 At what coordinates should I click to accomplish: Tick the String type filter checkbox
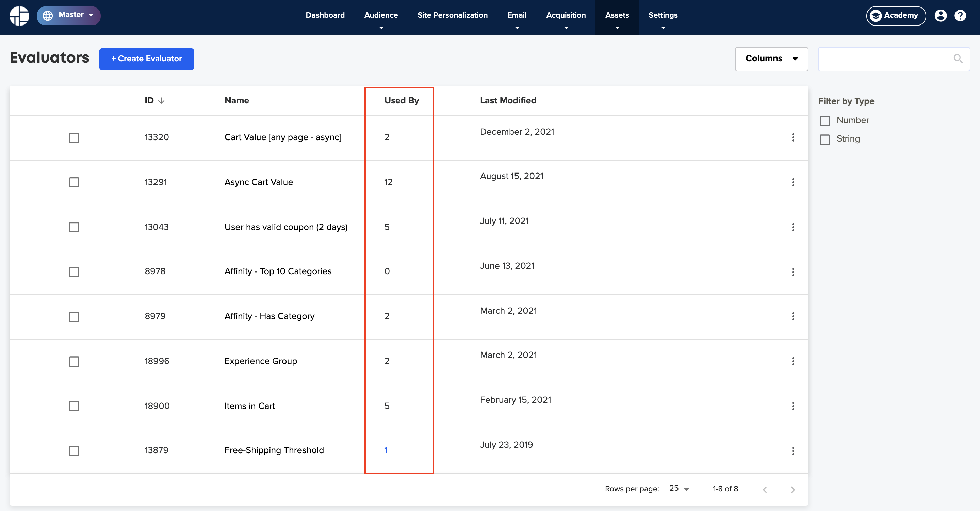point(824,139)
